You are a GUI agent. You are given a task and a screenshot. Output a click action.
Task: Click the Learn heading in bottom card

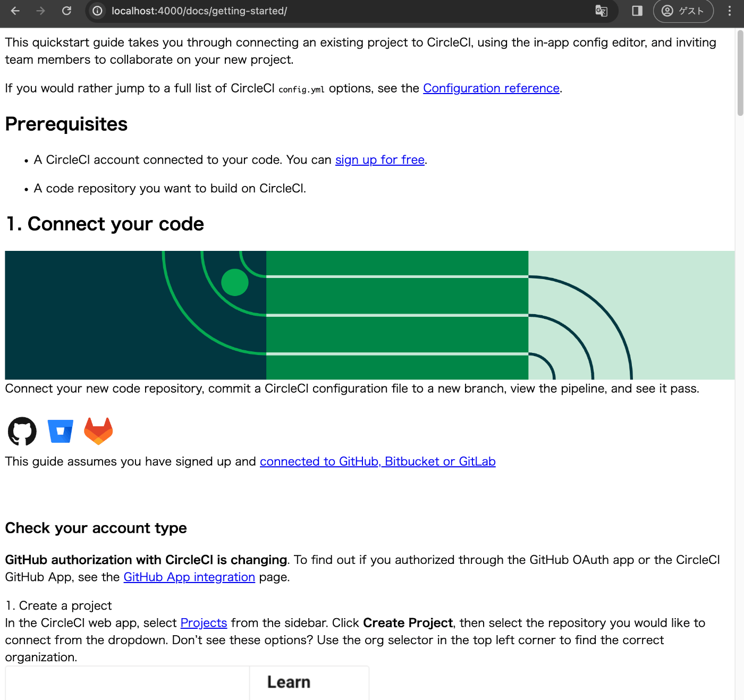click(289, 682)
